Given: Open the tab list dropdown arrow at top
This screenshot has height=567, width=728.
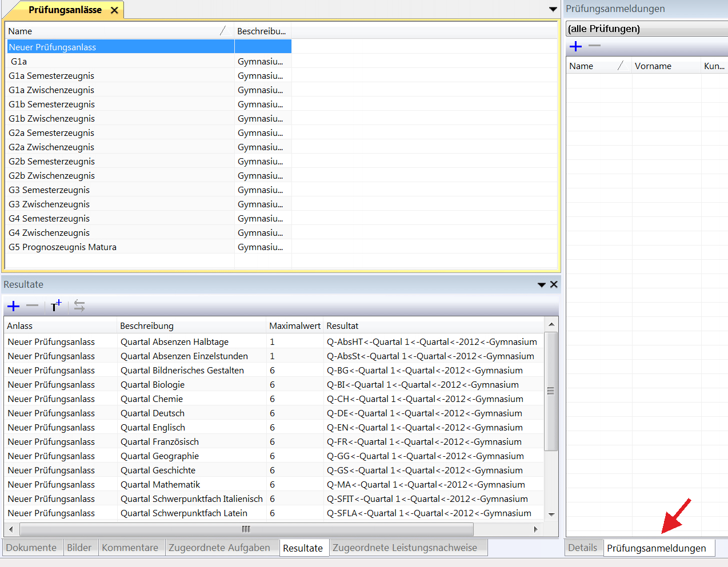Looking at the screenshot, I should (x=553, y=9).
